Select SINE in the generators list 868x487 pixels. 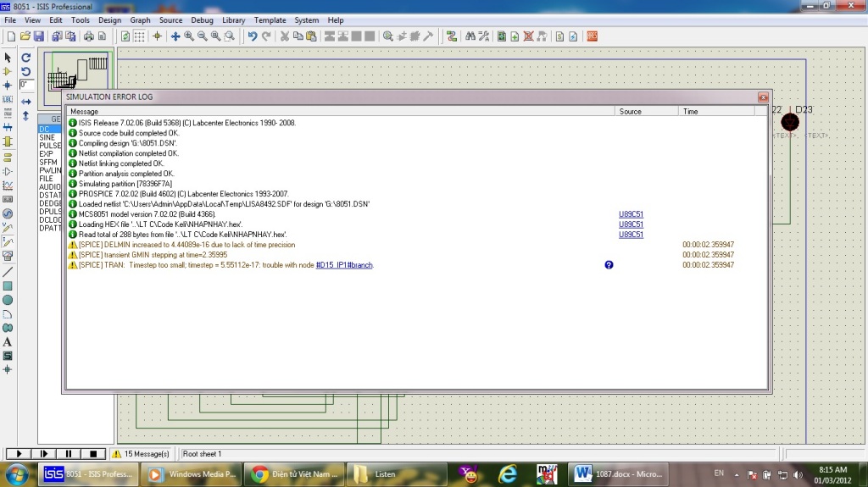[49, 137]
